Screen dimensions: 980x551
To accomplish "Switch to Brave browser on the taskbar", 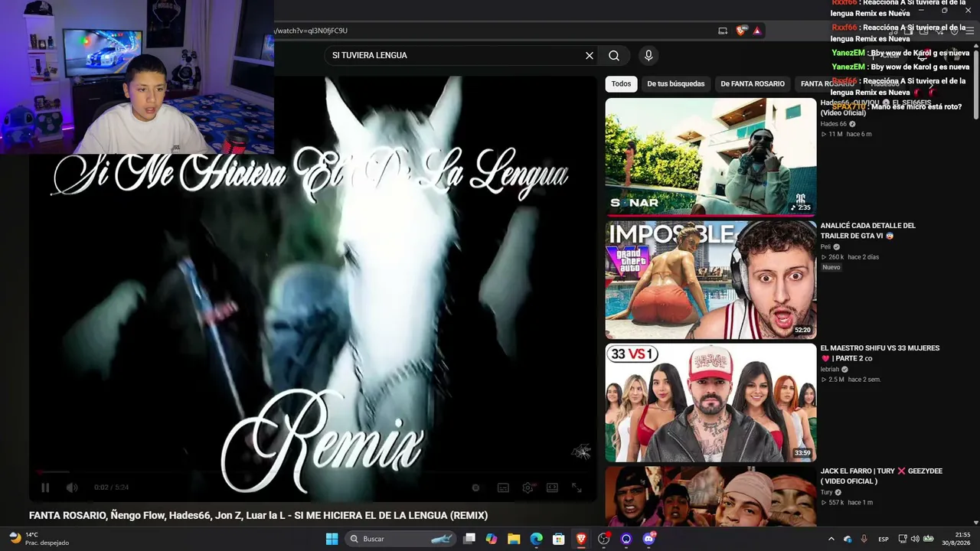I will 581,539.
